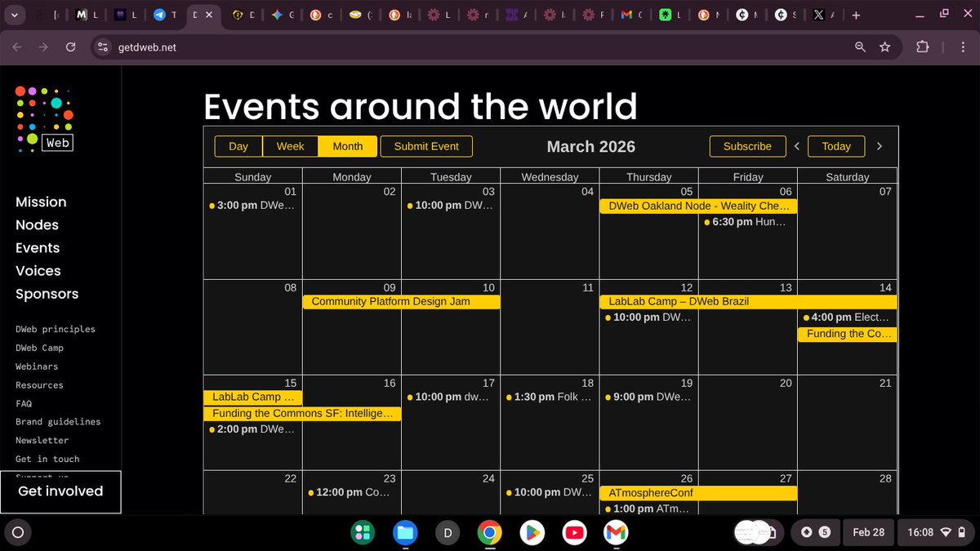
Task: Jump to Today in the calendar
Action: pos(836,146)
